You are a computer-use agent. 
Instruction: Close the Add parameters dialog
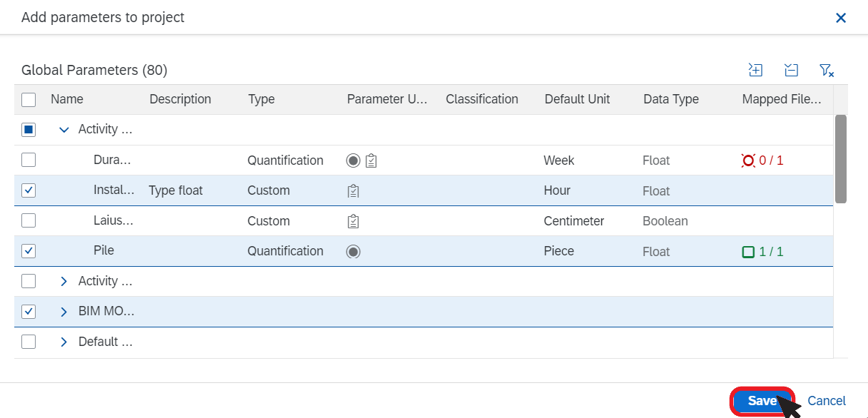pos(841,18)
